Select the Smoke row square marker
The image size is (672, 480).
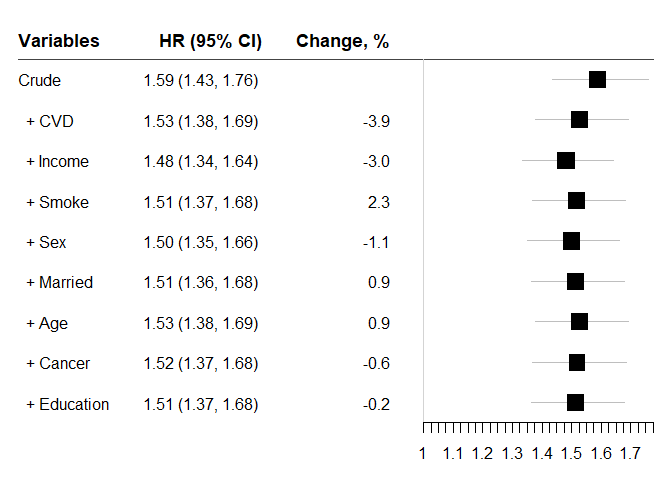pyautogui.click(x=576, y=202)
